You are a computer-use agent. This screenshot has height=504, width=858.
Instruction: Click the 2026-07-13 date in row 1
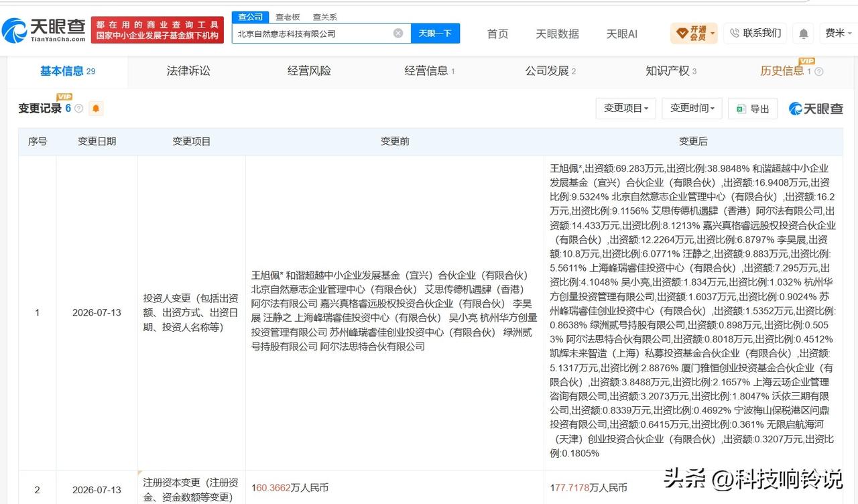tap(97, 312)
